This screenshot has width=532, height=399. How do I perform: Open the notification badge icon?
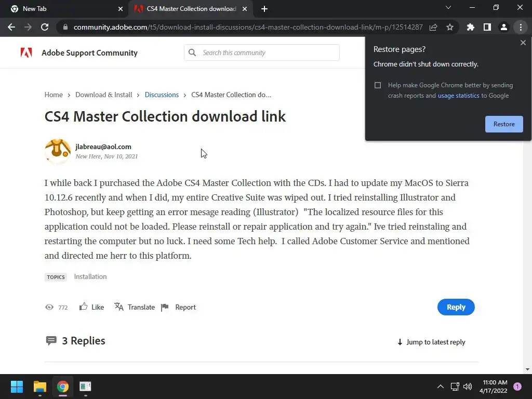(517, 387)
